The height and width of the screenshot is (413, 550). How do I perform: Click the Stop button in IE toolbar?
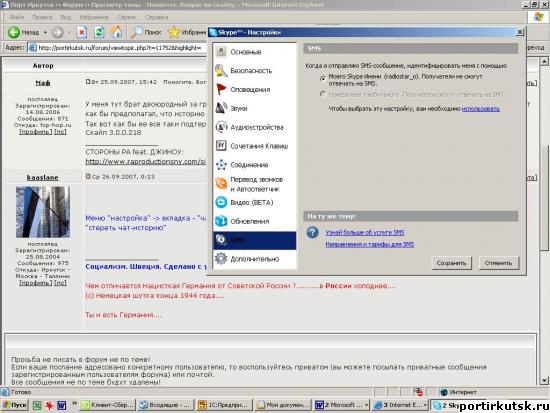[x=82, y=33]
